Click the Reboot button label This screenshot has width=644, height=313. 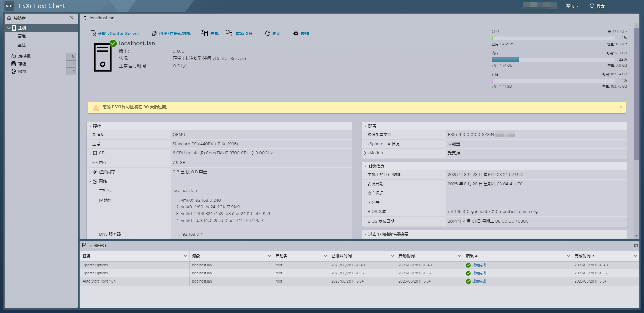pos(244,34)
